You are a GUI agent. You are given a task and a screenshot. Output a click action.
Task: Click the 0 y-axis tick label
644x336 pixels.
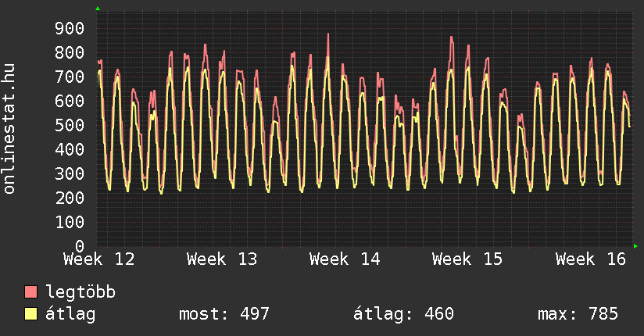pyautogui.click(x=79, y=246)
